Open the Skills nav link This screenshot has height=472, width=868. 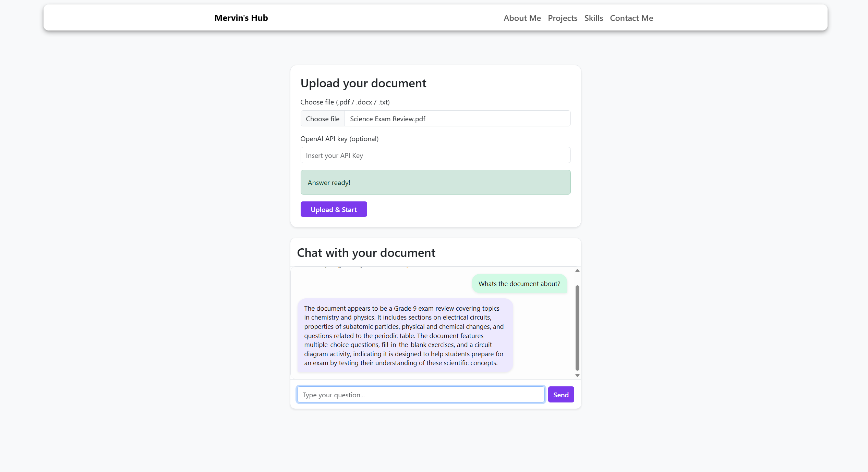(x=593, y=18)
